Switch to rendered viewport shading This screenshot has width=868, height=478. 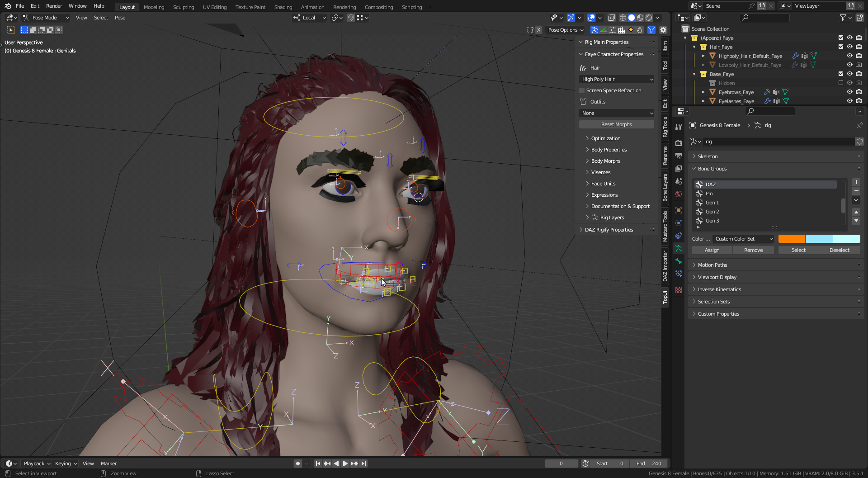click(x=649, y=18)
